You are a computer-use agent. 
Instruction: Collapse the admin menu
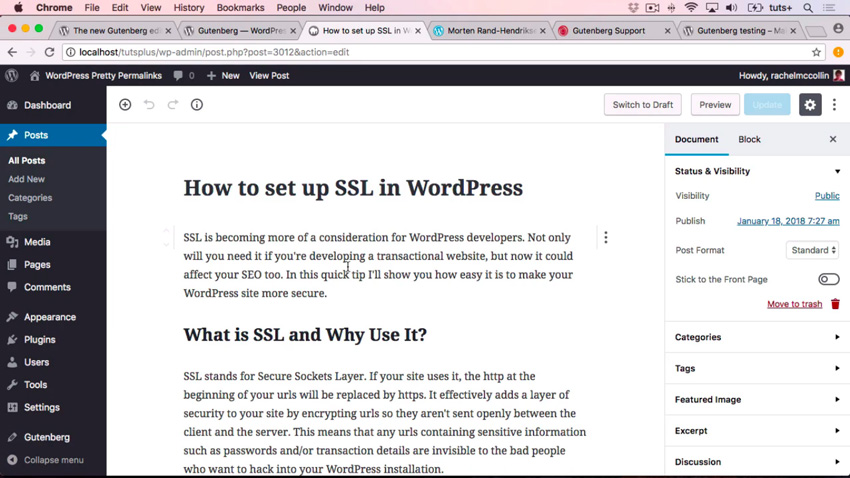53,460
